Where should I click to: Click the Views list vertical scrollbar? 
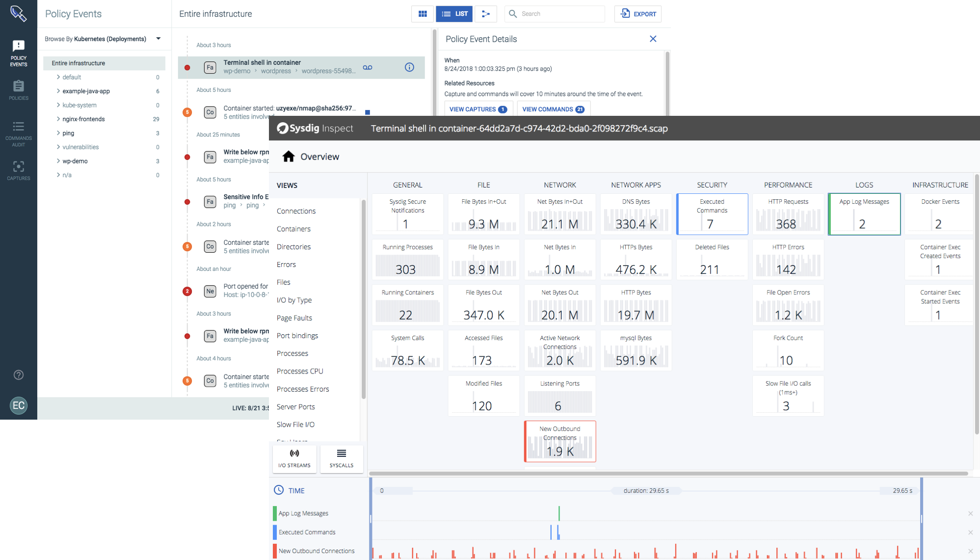tap(364, 299)
